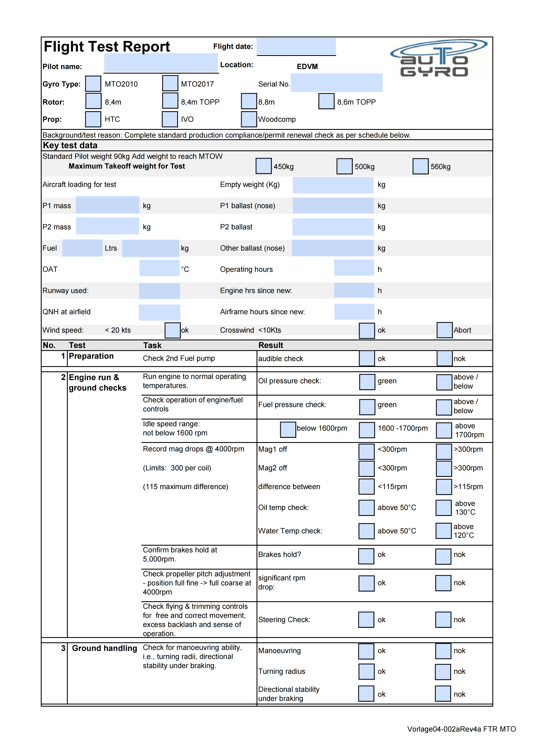
Task: Mark Directional stability under braking ok
Action: point(366,694)
